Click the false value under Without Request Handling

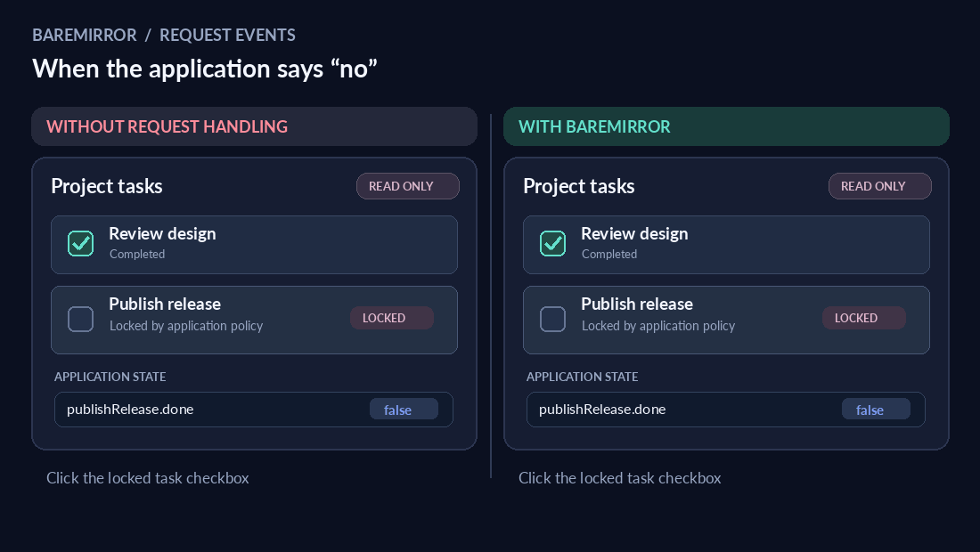pos(404,410)
